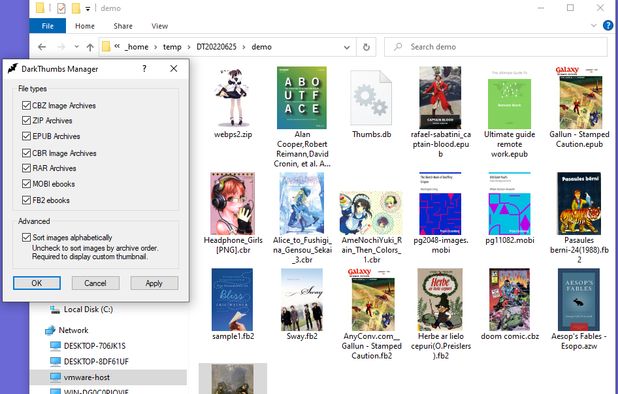Navigate to _home in breadcrumb
618x394 pixels.
(x=136, y=47)
